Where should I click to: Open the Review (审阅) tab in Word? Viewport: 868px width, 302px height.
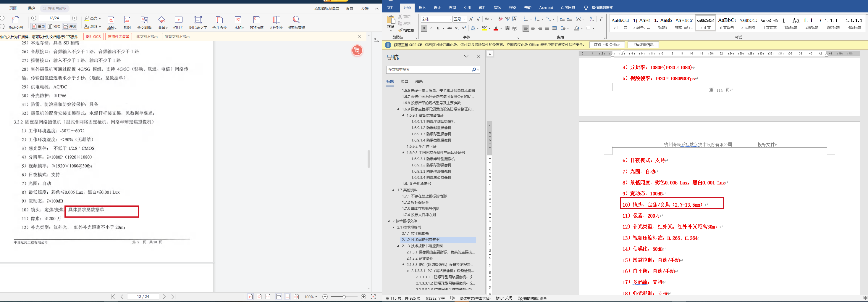(x=498, y=7)
